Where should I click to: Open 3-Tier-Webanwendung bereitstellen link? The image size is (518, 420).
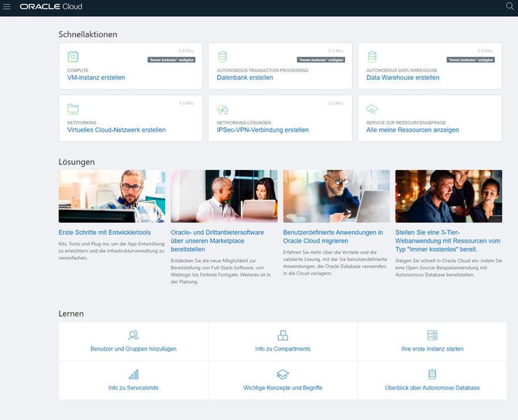[x=447, y=241]
